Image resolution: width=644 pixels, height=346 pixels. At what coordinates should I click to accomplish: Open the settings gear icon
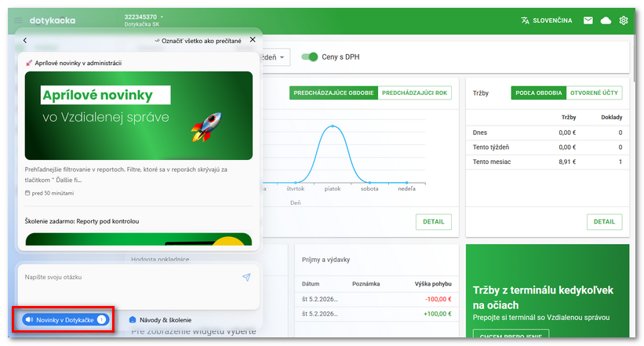624,20
